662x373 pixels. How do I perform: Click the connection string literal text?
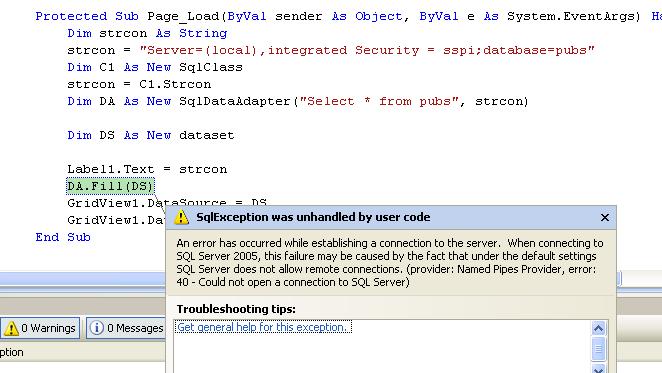367,50
